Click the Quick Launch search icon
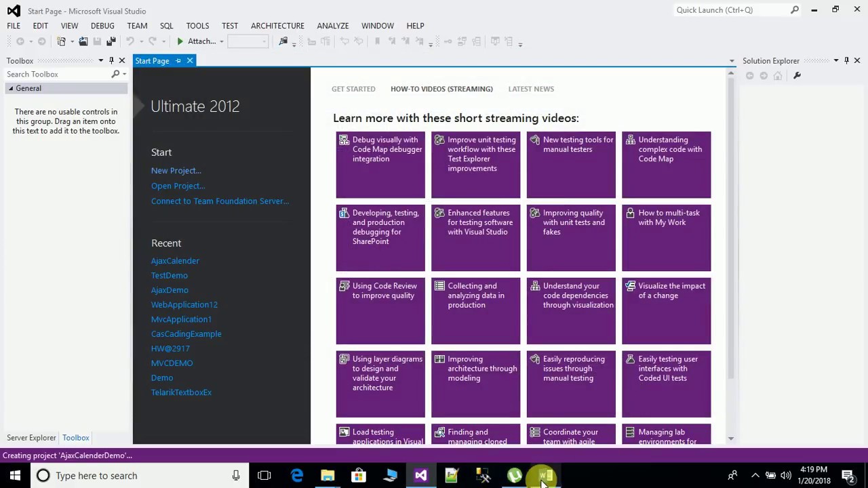 [795, 10]
